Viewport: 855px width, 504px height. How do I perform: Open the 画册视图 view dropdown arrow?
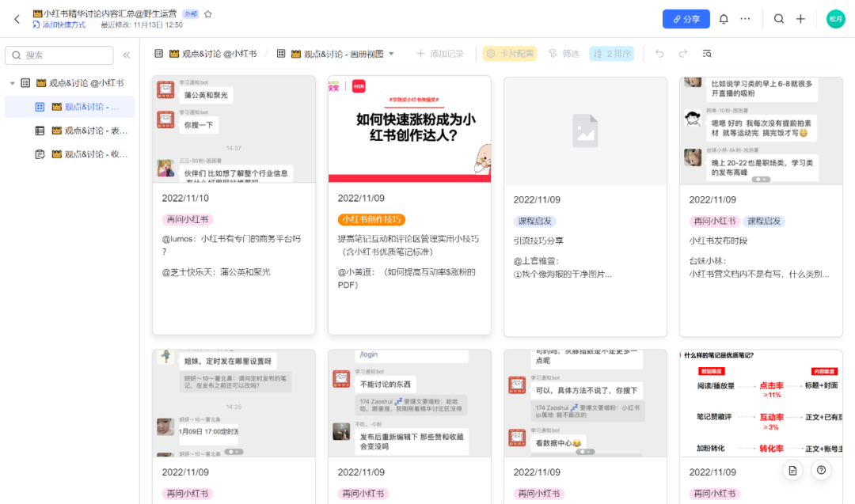point(392,54)
